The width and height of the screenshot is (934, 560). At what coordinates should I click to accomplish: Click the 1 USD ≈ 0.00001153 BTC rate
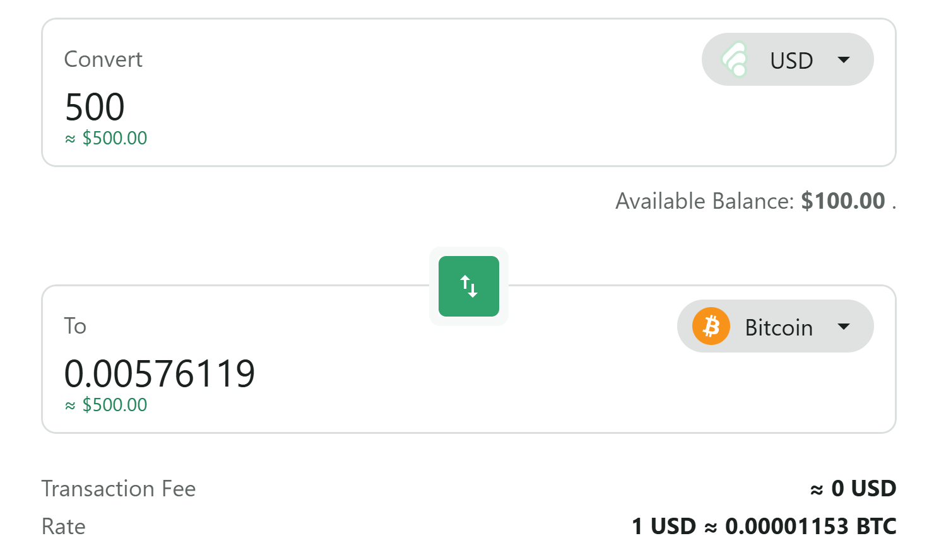click(x=764, y=527)
